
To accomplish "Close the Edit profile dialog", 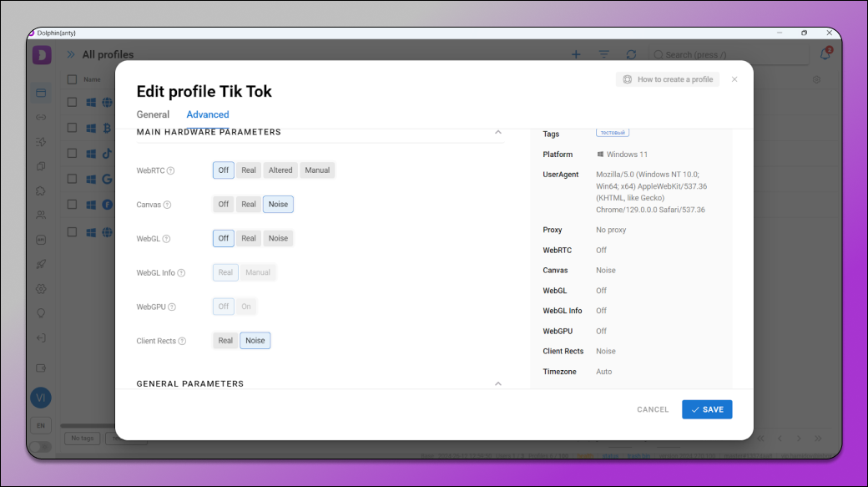I will 734,79.
